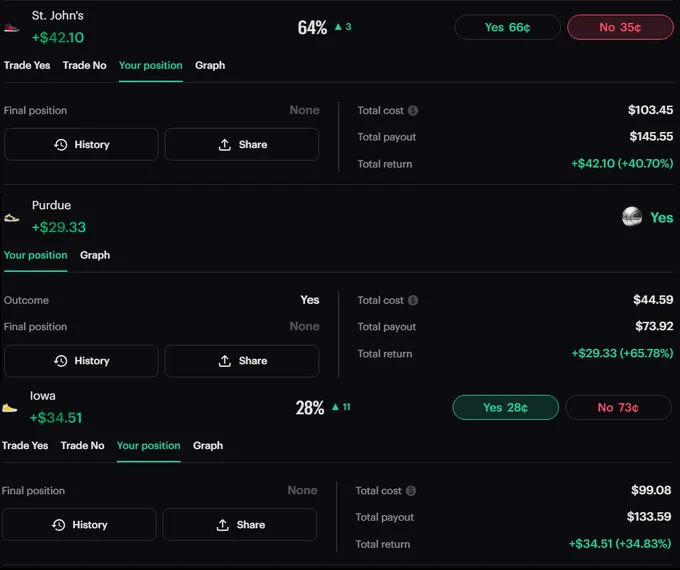This screenshot has height=570, width=680.
Task: Switch to Trade Yes tab for Iowa
Action: tap(25, 446)
